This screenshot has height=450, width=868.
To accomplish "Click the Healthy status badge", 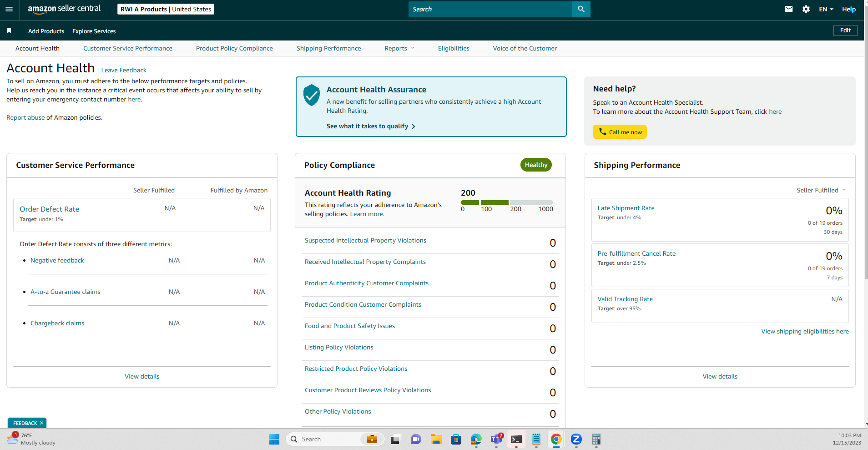I will point(536,165).
